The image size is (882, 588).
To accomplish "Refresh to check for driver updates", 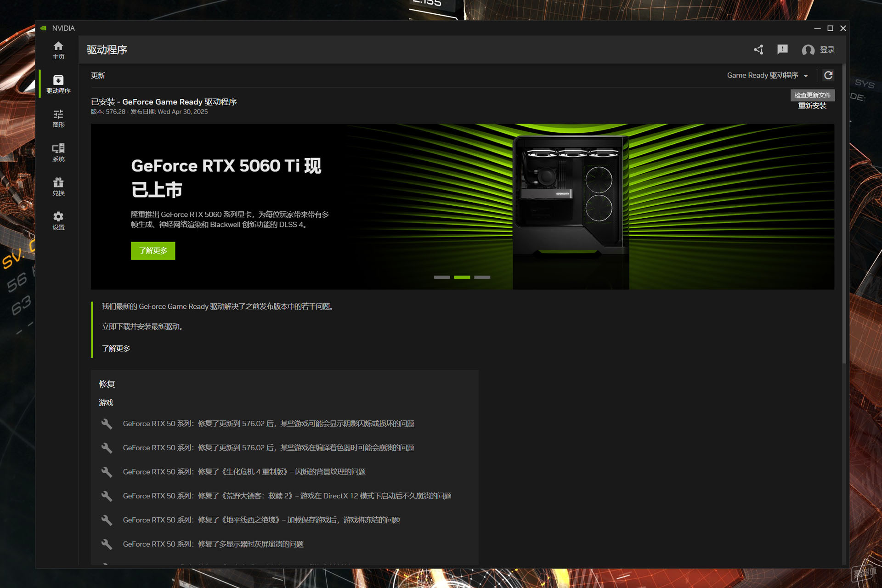I will 828,75.
